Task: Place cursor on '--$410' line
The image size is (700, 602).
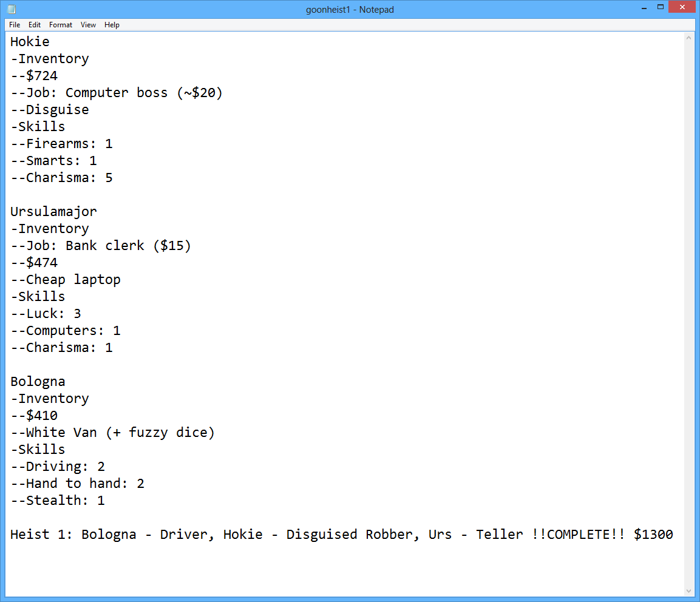Action: [34, 416]
